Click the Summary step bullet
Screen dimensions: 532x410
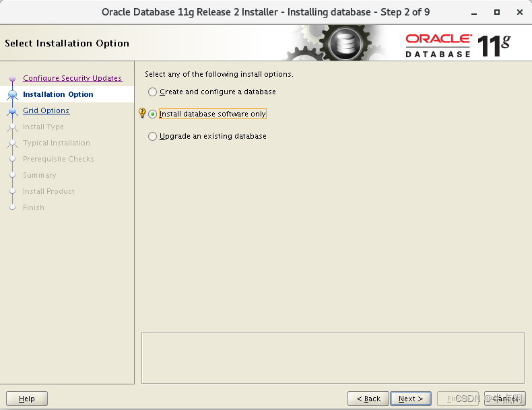tap(13, 175)
